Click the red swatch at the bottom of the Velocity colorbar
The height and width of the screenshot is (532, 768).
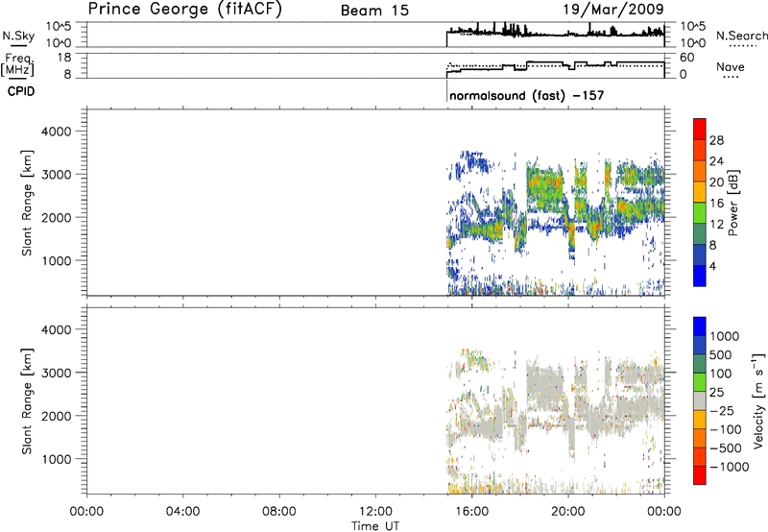(700, 475)
